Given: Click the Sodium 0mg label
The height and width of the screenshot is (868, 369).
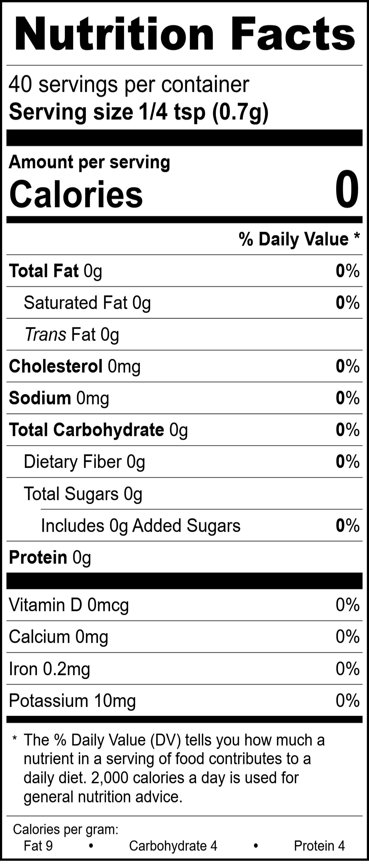Looking at the screenshot, I should (59, 398).
